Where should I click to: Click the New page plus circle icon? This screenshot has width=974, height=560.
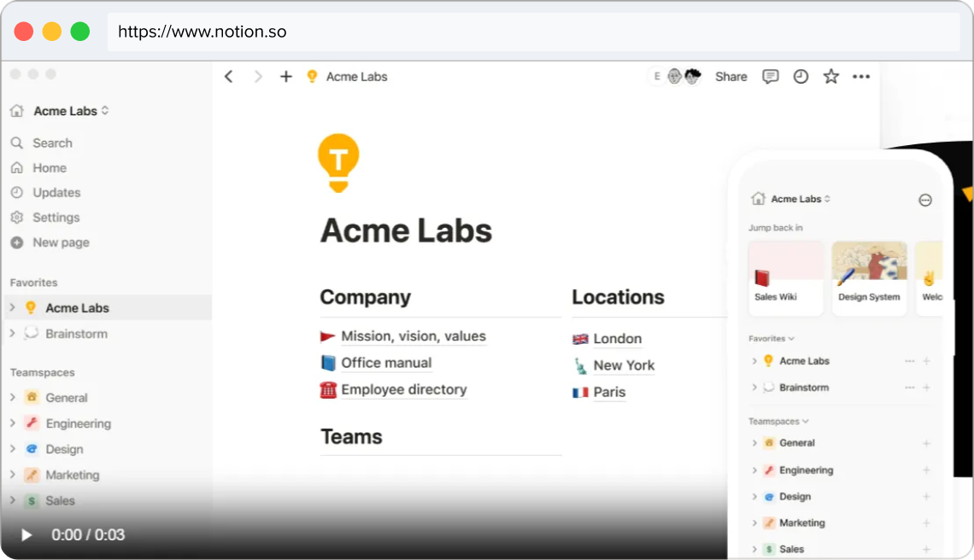coord(17,242)
